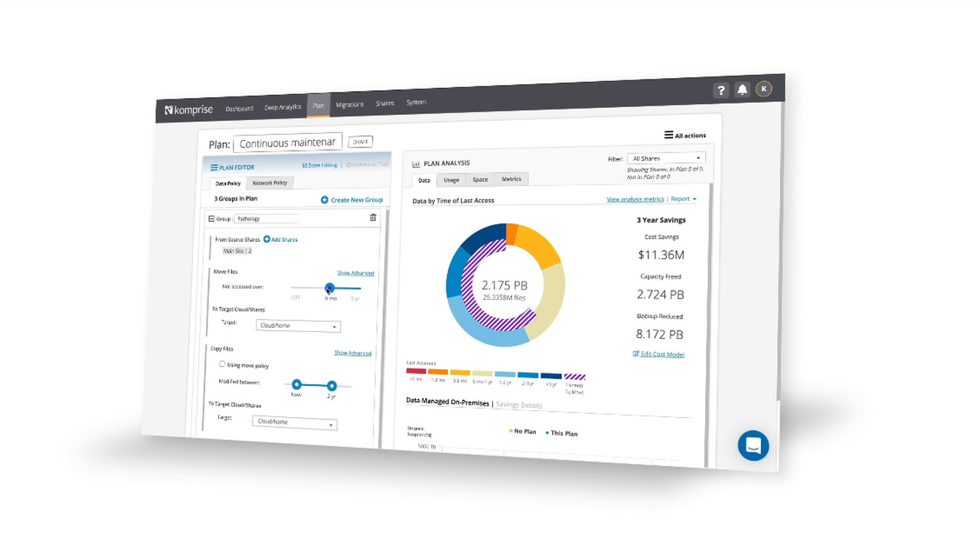Open the Migrations menu
Viewport: 980px width, 551px height.
350,104
